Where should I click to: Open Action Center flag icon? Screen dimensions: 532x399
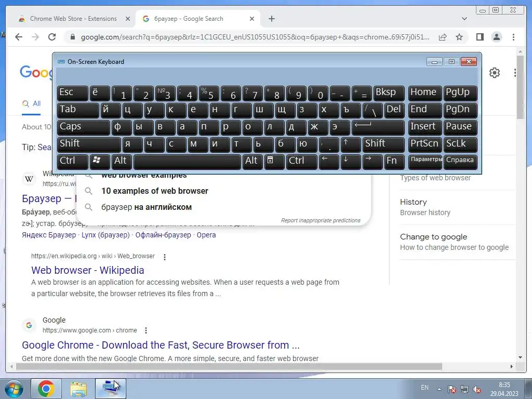451,389
